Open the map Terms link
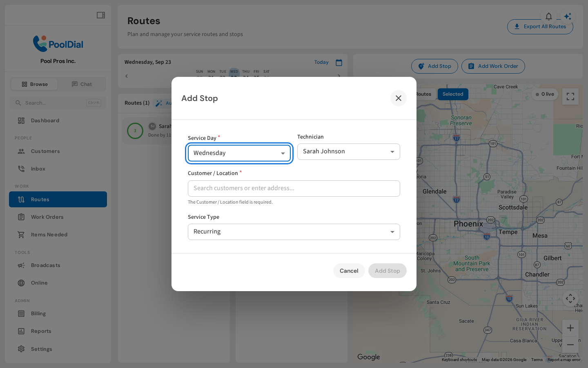 [x=537, y=360]
